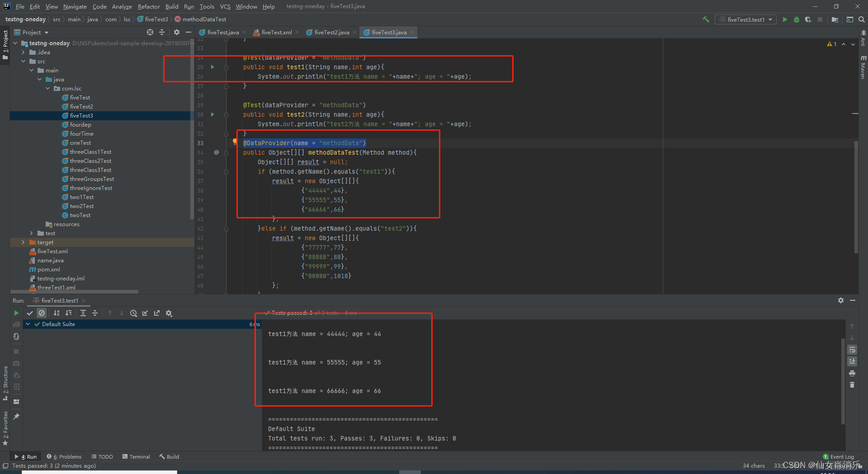
Task: Locate current file with crosshair icon
Action: (x=150, y=32)
